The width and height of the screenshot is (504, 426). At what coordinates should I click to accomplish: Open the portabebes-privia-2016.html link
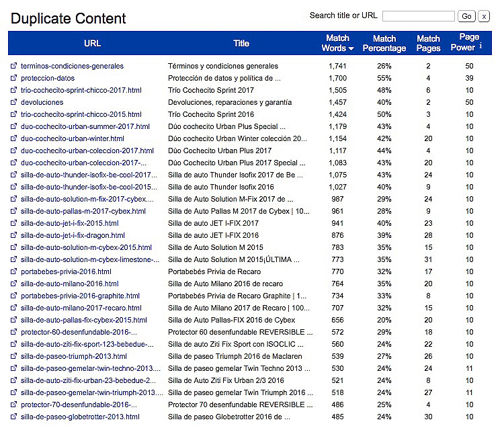click(x=66, y=271)
